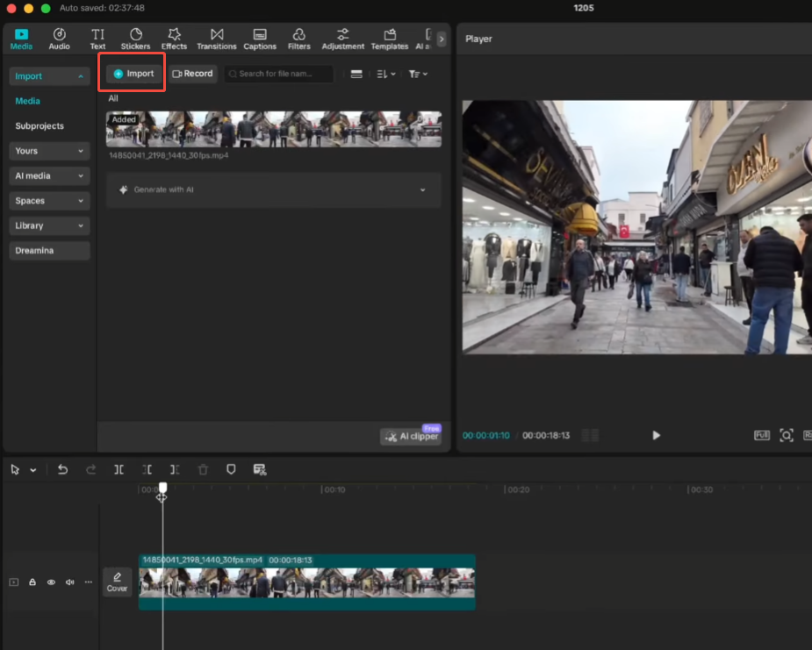
Task: Open the Adjustment tab
Action: pyautogui.click(x=343, y=39)
